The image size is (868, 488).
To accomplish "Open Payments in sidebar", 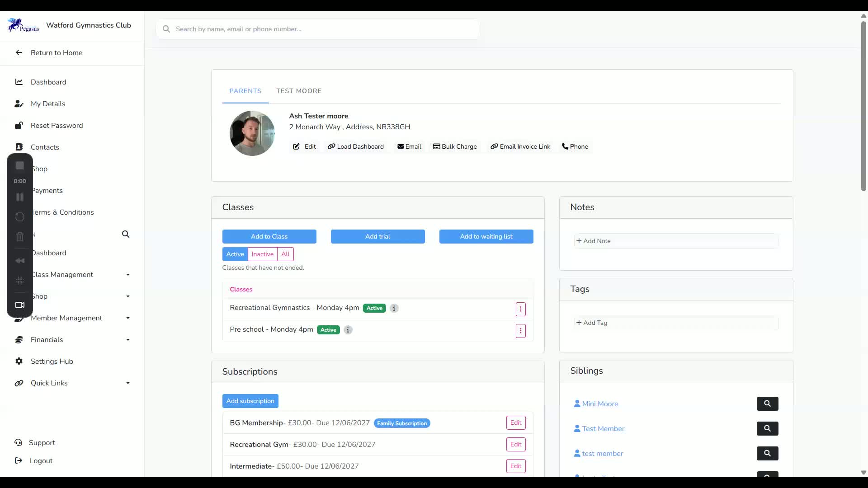I will click(x=47, y=190).
